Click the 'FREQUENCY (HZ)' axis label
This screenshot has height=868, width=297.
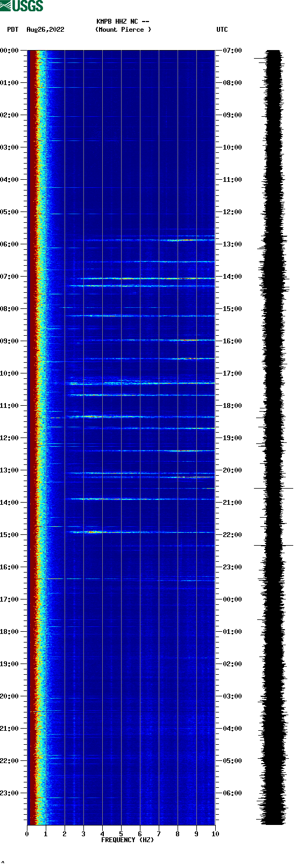pos(128,840)
